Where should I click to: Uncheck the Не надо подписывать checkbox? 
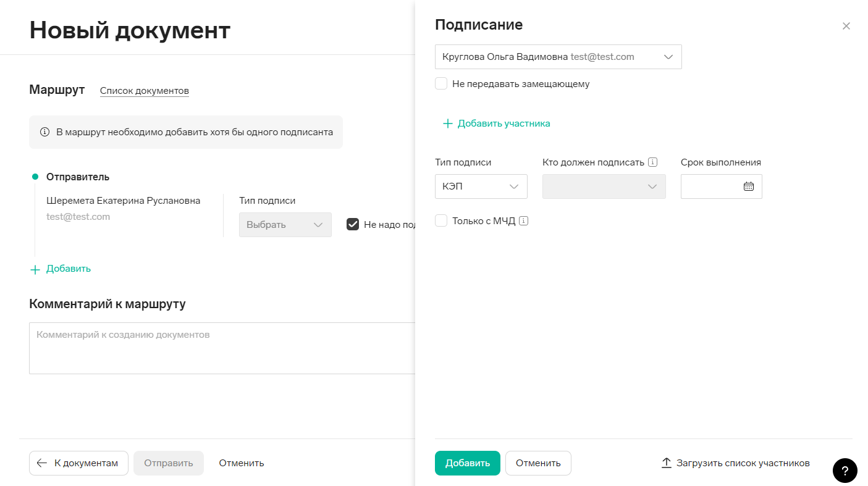coord(353,225)
